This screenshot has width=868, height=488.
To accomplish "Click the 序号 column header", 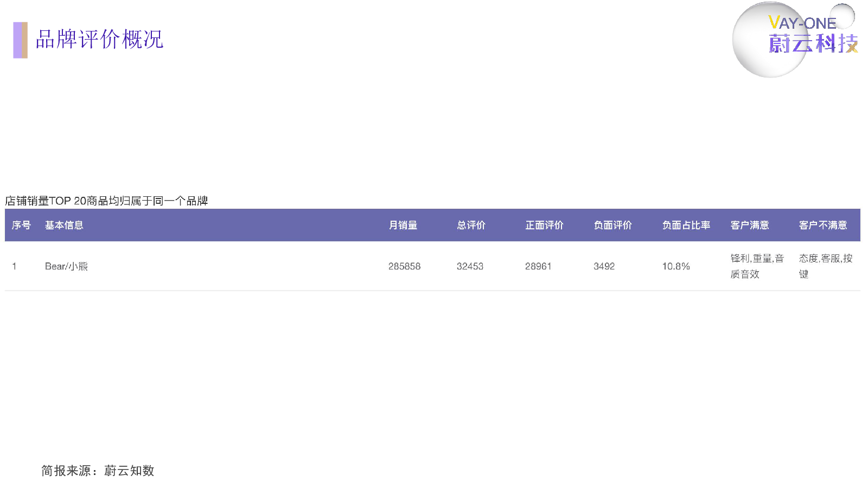I will (x=21, y=225).
